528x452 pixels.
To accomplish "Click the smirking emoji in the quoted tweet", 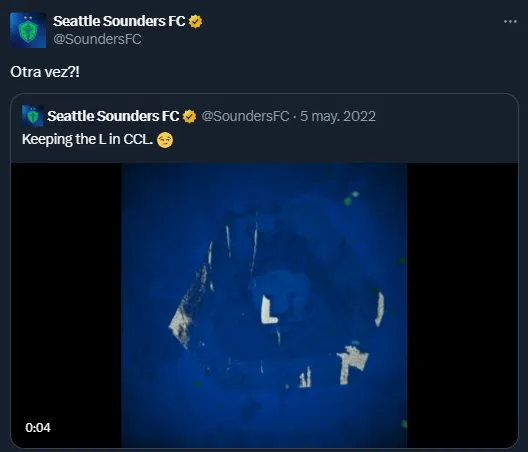I will click(x=165, y=140).
